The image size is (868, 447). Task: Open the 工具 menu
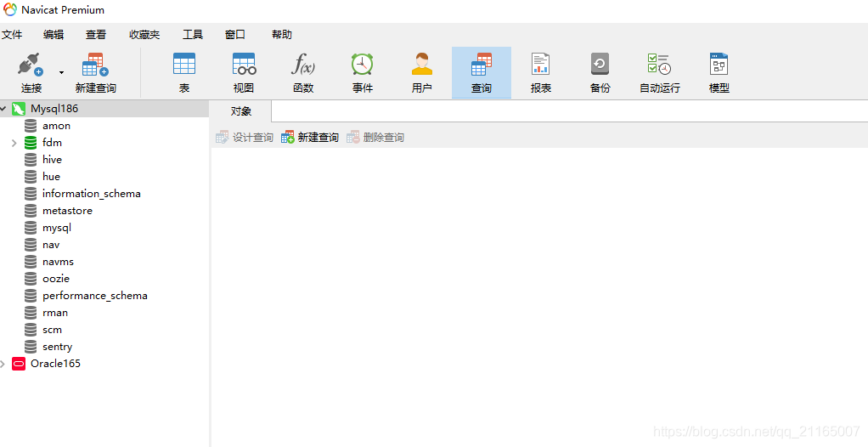[193, 34]
